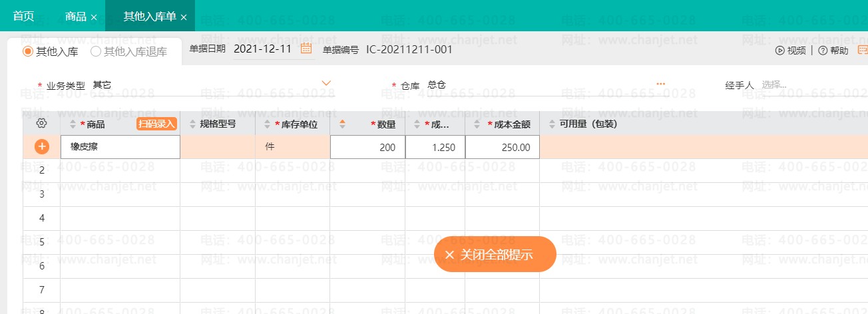Viewport: 868px width, 314px height.
Task: Open warehouse picker ellipsis icon
Action: coord(661,84)
